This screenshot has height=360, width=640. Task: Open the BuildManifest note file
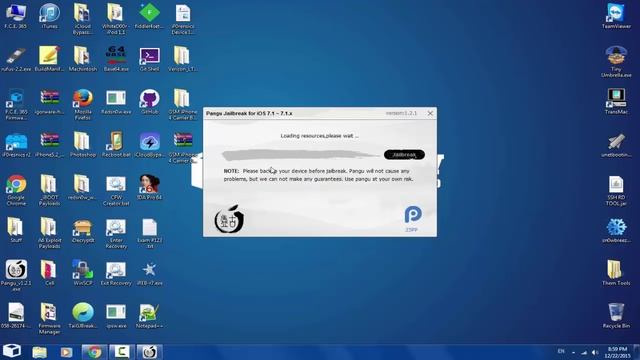(x=49, y=59)
